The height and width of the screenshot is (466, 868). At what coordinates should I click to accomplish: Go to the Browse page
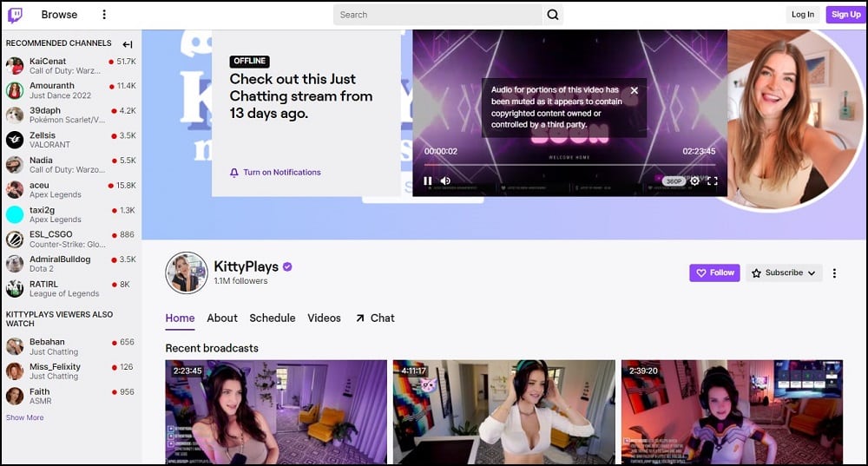click(x=59, y=15)
